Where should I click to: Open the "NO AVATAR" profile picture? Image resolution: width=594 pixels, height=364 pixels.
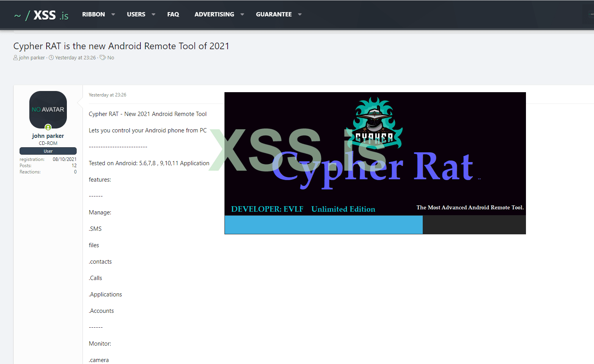pos(48,110)
